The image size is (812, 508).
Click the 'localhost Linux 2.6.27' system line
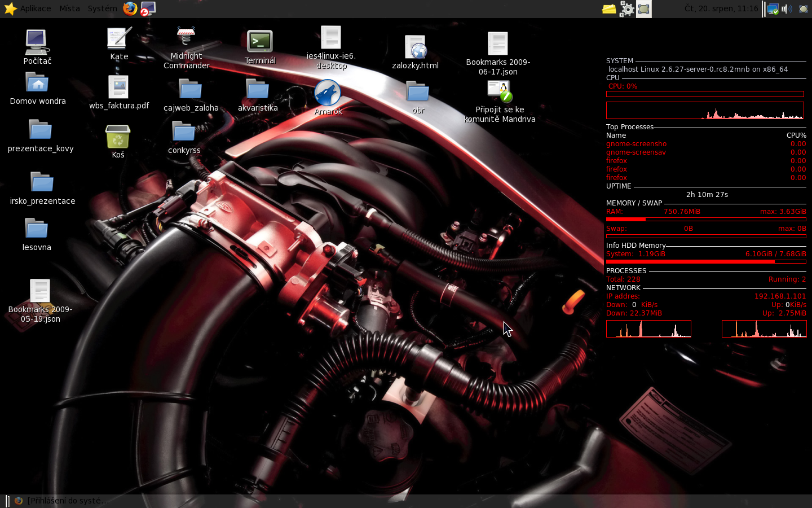point(698,69)
